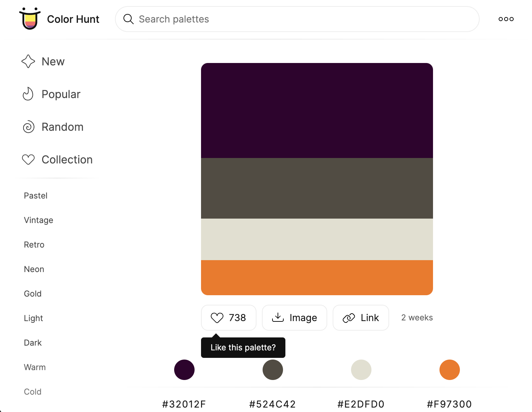Click the search magnifier icon
The image size is (532, 412).
click(128, 19)
